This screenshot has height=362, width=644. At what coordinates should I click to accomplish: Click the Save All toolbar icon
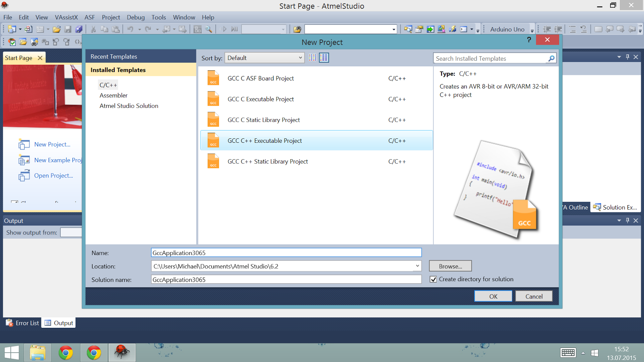[x=79, y=29]
